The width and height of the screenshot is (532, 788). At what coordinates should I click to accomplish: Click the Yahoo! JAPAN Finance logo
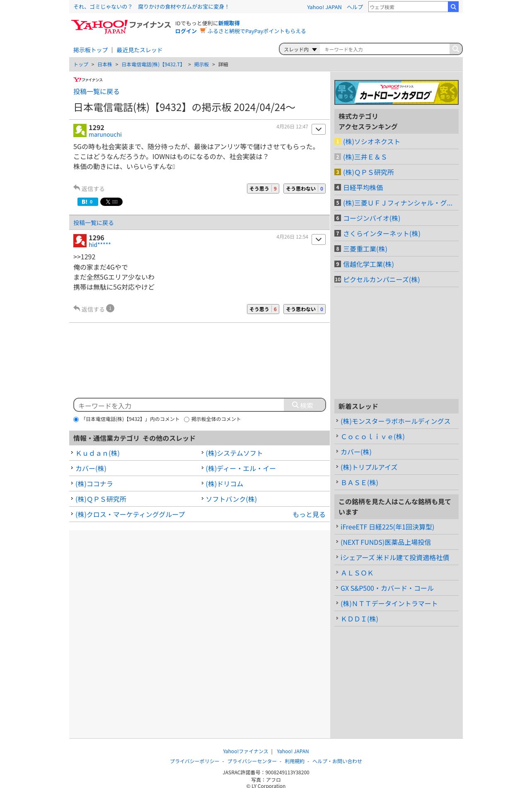pos(121,27)
